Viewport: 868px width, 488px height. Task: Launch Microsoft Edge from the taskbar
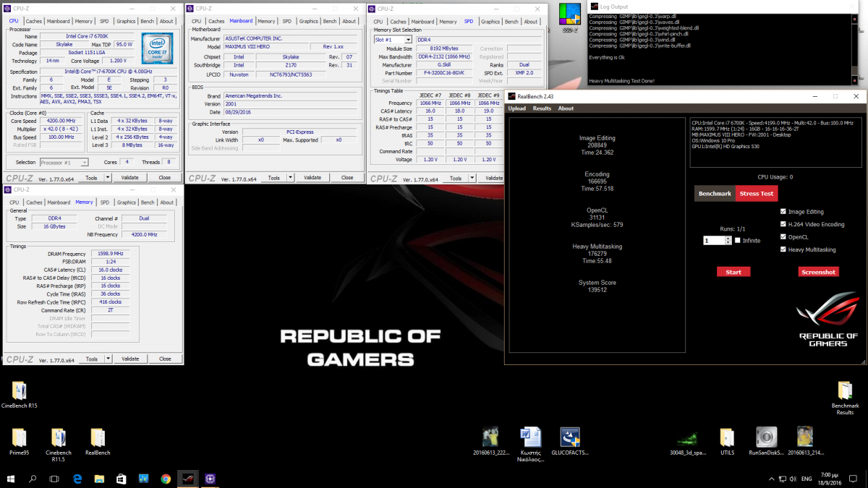[77, 479]
